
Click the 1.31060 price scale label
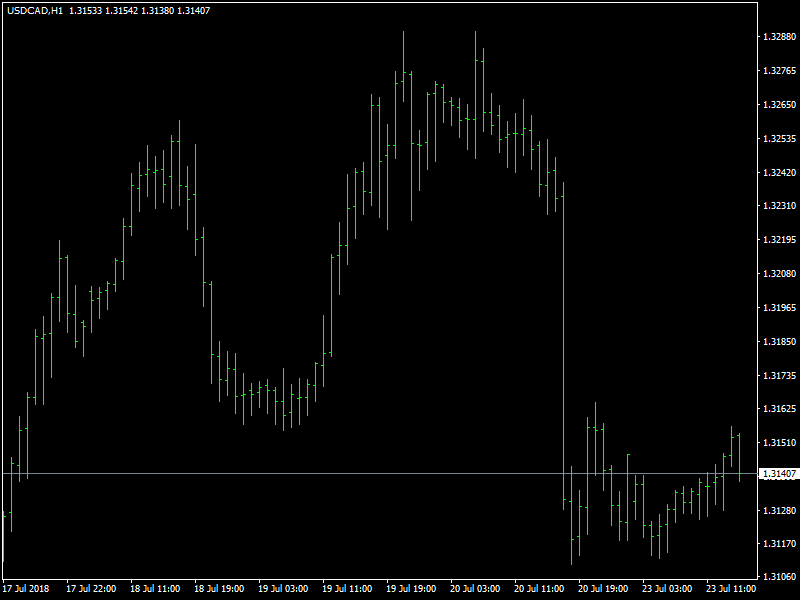click(x=779, y=577)
